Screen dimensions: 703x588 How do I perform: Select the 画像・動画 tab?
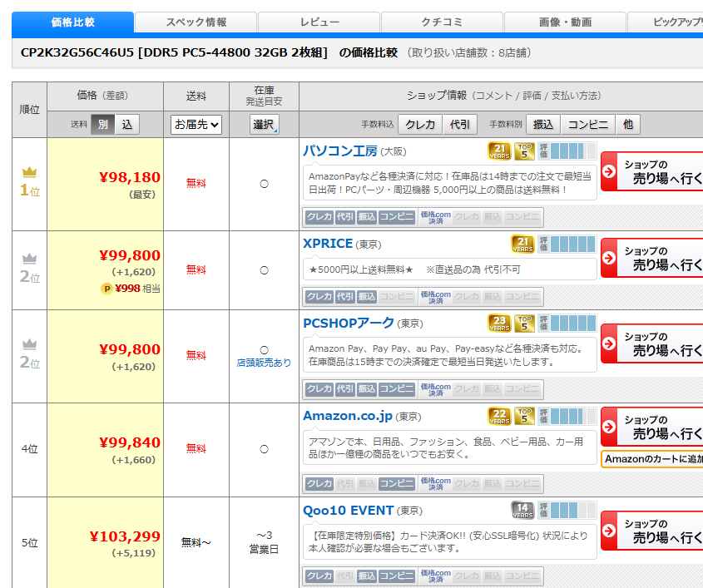coord(566,22)
